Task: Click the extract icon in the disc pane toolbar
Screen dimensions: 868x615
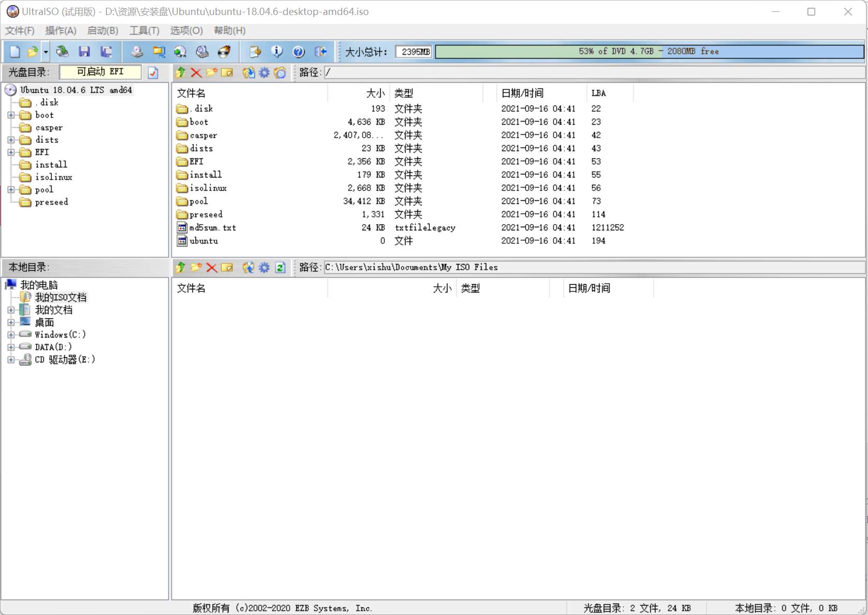Action: tap(249, 72)
